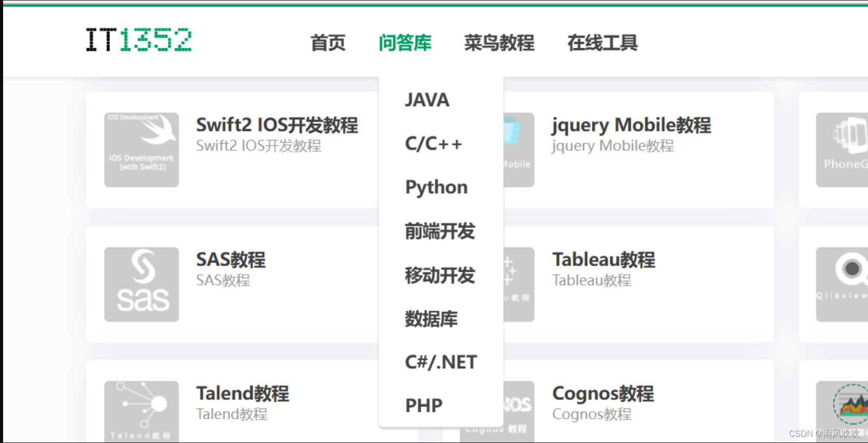Screen dimensions: 868x443
Task: Open the 首页 nav item
Action: coord(328,43)
